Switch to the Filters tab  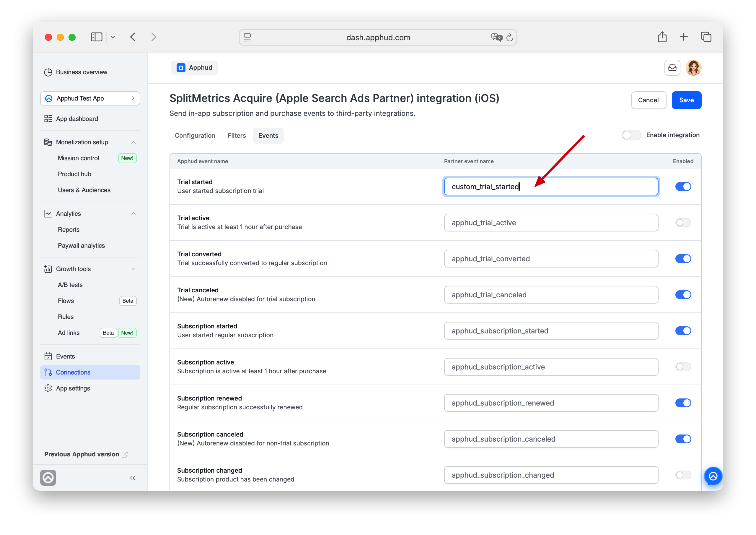(237, 136)
